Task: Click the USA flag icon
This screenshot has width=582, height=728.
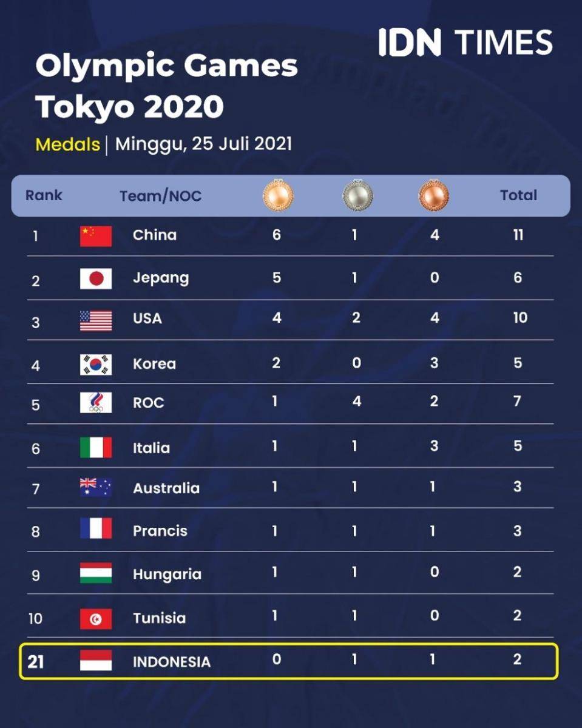Action: click(x=96, y=320)
